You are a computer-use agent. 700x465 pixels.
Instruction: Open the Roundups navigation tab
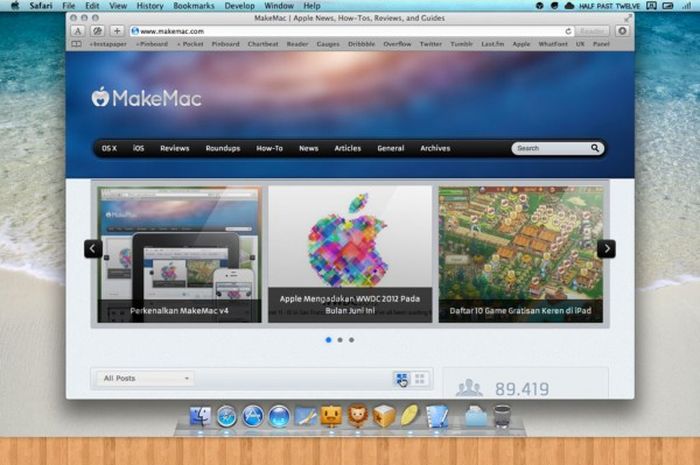pos(223,148)
